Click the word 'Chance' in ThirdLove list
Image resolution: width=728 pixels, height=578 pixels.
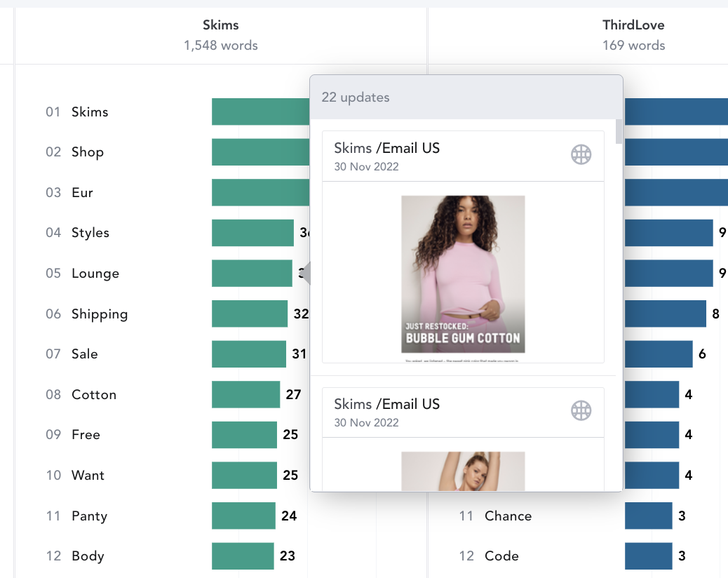click(508, 516)
